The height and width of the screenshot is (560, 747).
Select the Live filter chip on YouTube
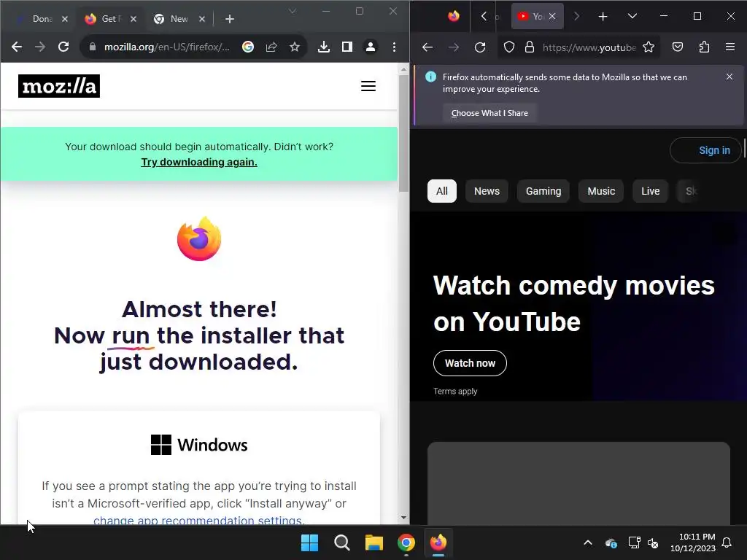[650, 191]
